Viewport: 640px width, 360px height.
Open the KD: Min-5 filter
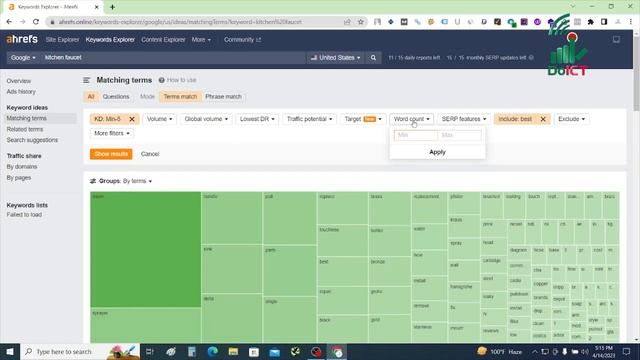click(108, 119)
